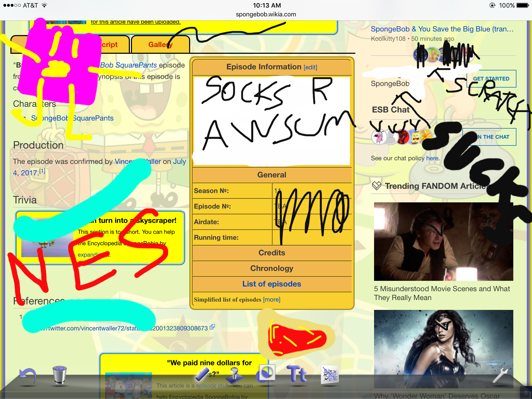Click the Courage dog chat avatar
The width and height of the screenshot is (532, 399).
[x=379, y=137]
